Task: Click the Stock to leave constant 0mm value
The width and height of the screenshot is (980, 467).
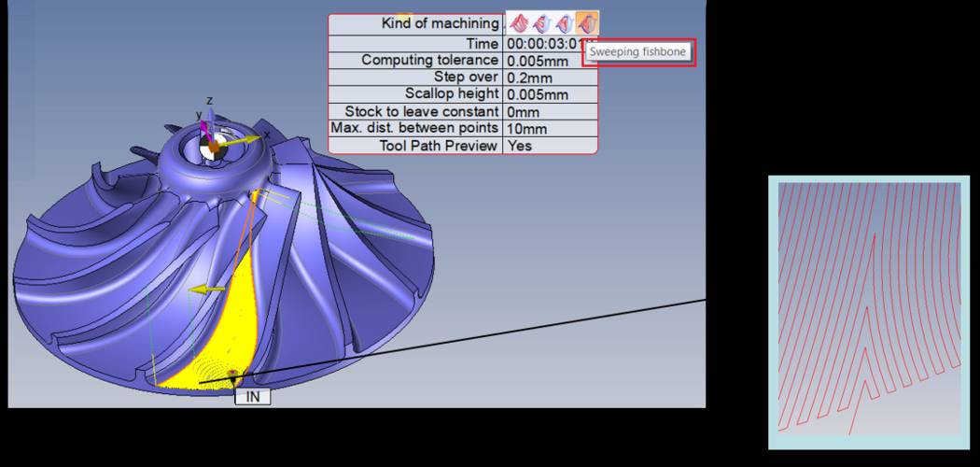Action: tap(551, 111)
